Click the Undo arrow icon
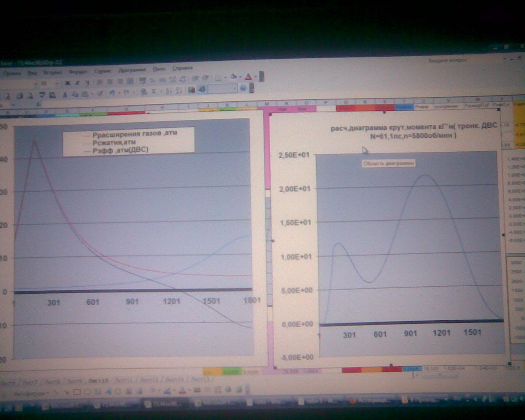Image resolution: width=525 pixels, height=420 pixels. tap(112, 93)
